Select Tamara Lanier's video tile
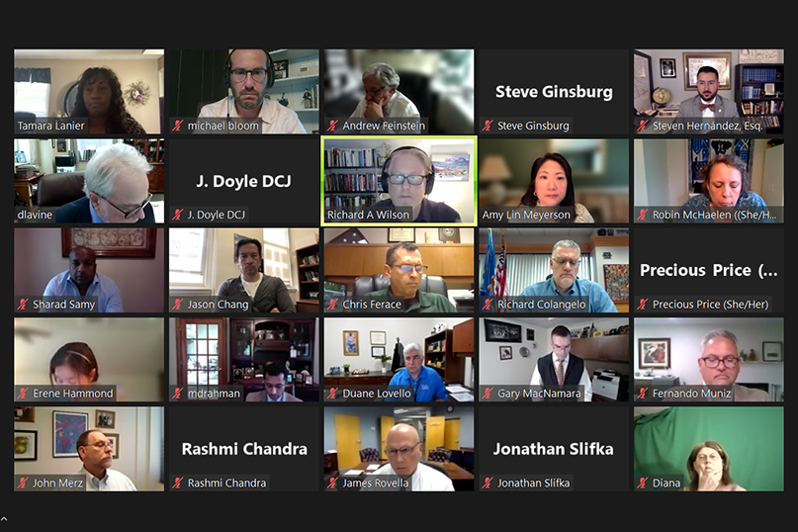Viewport: 798px width, 532px height. 89,92
